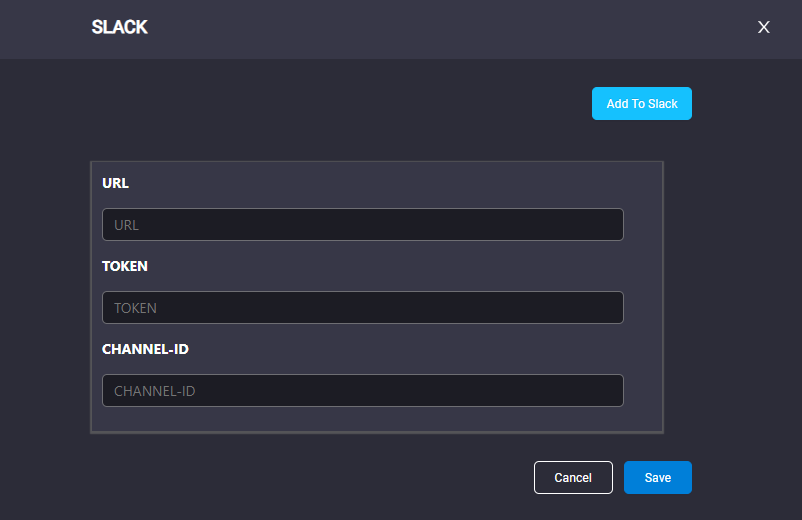
Task: Select the URL field label
Action: pyautogui.click(x=116, y=183)
